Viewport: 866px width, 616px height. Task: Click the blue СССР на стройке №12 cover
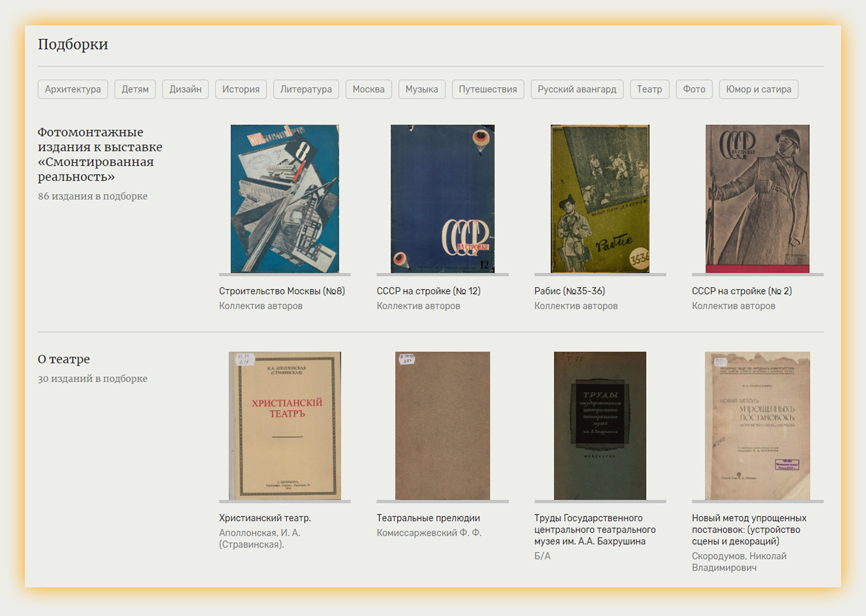click(442, 198)
